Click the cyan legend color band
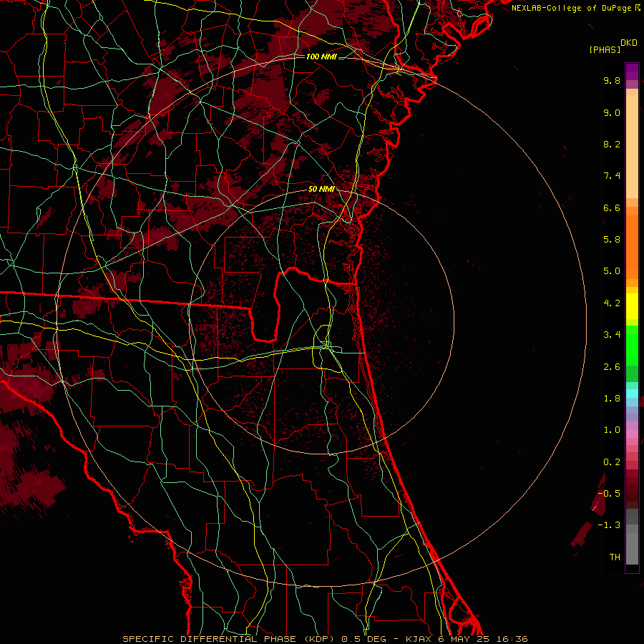644x644 pixels. click(632, 394)
